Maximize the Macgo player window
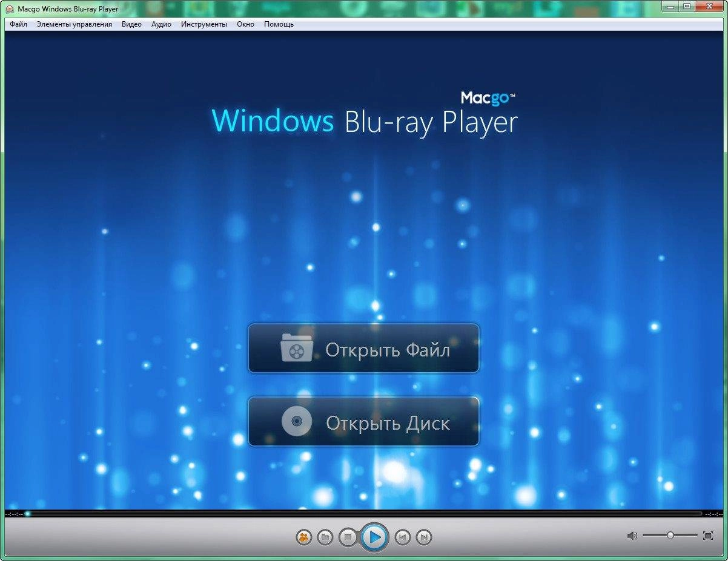Viewport: 728px width, 561px height. click(686, 6)
